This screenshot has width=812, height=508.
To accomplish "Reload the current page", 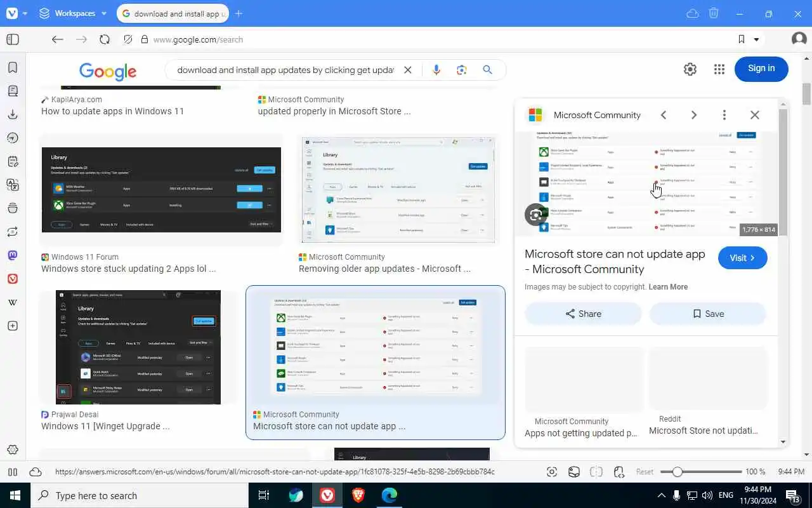I will tap(105, 39).
